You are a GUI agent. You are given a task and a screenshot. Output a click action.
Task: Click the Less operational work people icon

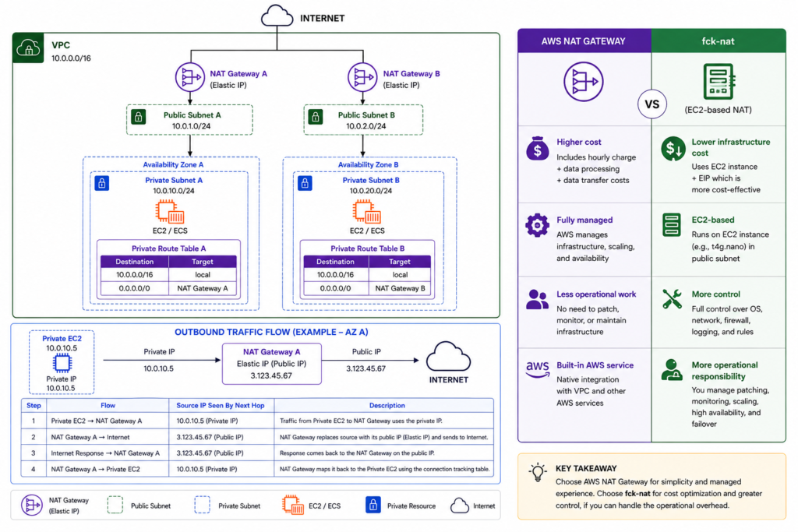pos(538,300)
